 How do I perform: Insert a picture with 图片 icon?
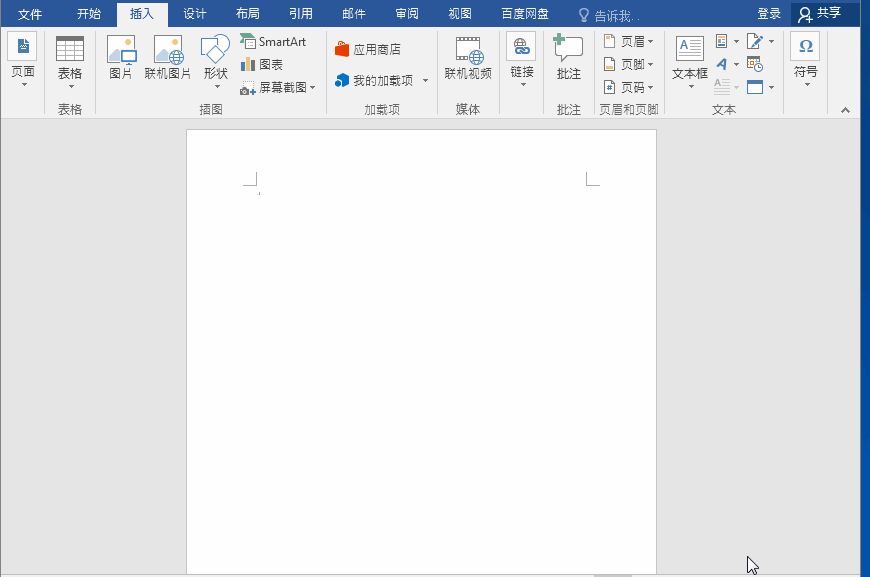point(121,58)
